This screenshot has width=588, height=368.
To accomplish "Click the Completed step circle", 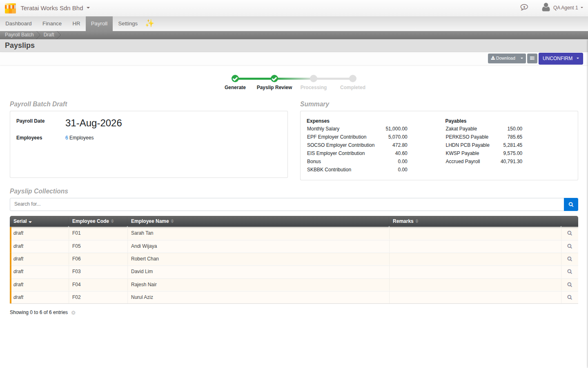I will (x=353, y=79).
